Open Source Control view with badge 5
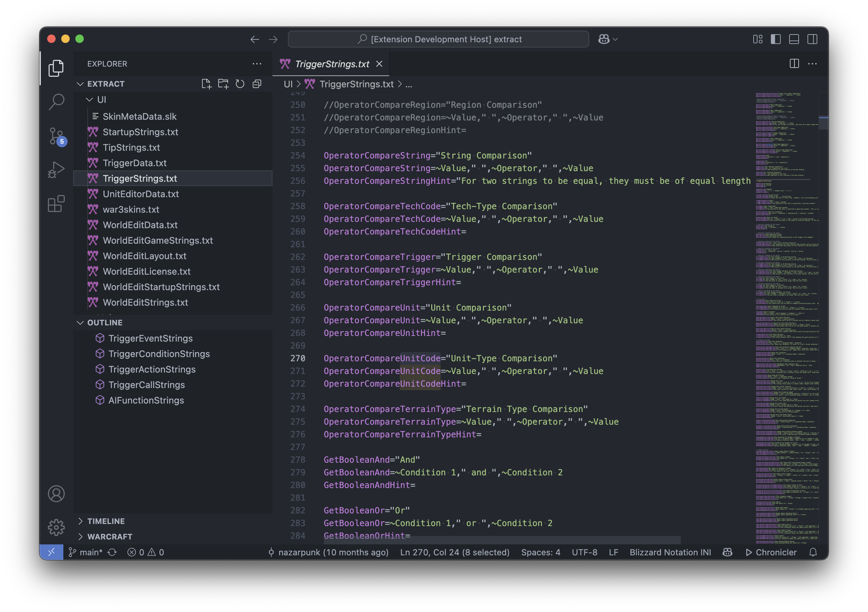Viewport: 868px width, 612px height. 56,136
